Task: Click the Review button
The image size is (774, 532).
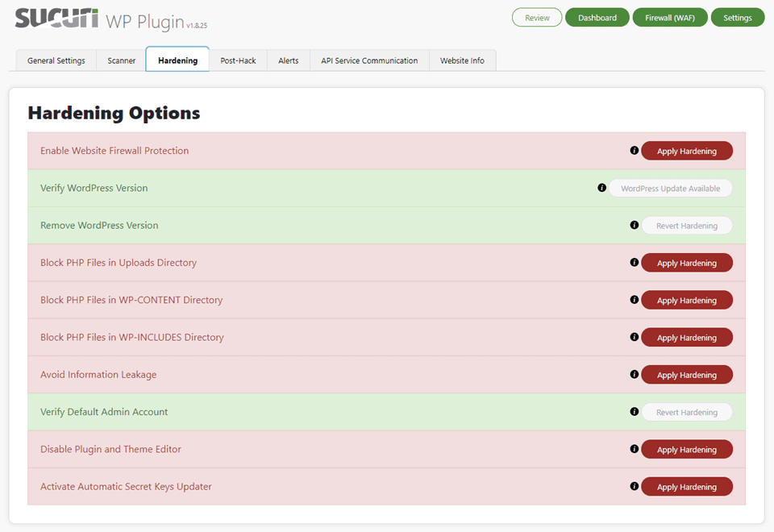Action: point(537,17)
